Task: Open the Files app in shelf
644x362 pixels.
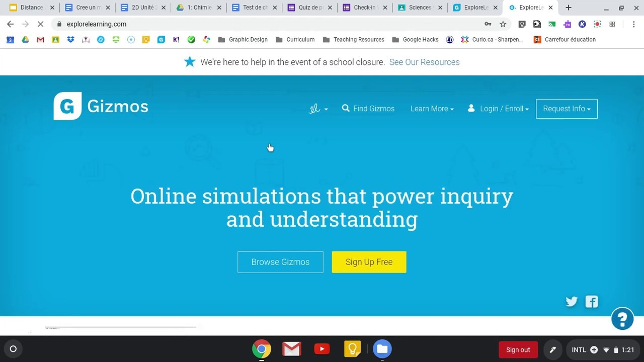Action: coord(382,349)
